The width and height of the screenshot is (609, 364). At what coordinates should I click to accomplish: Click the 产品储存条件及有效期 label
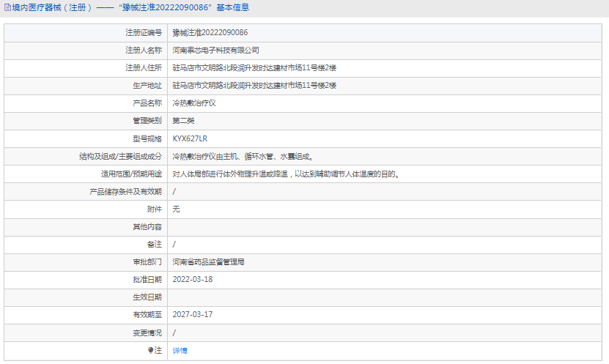click(125, 192)
